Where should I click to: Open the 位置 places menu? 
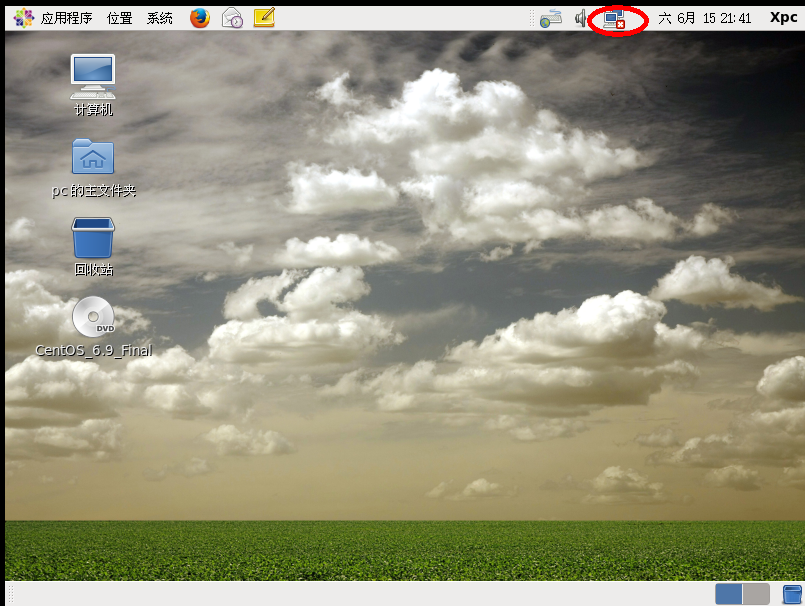(x=120, y=18)
